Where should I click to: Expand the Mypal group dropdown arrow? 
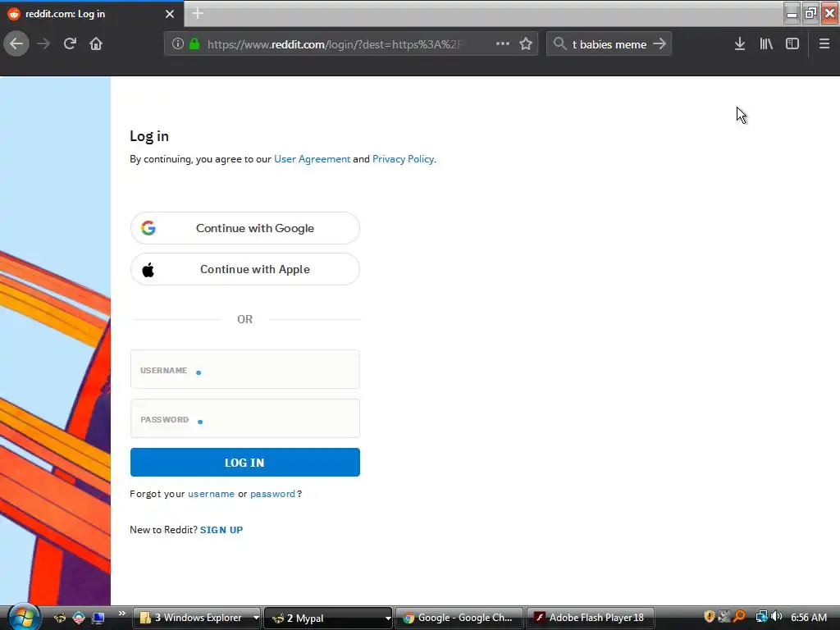click(x=388, y=619)
